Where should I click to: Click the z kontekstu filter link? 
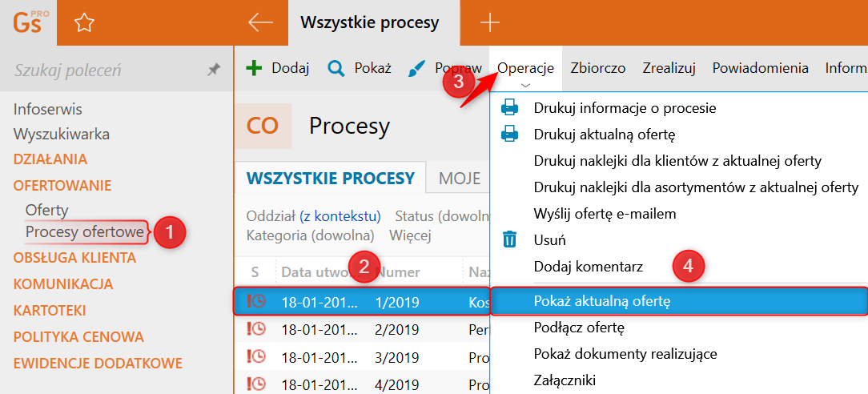340,216
